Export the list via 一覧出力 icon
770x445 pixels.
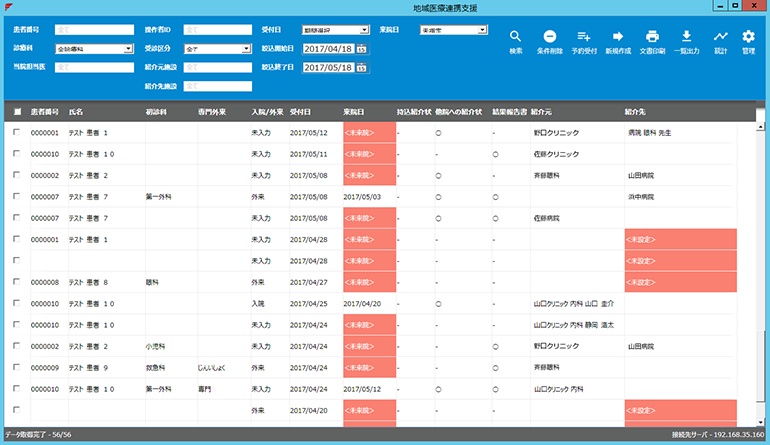[x=687, y=42]
